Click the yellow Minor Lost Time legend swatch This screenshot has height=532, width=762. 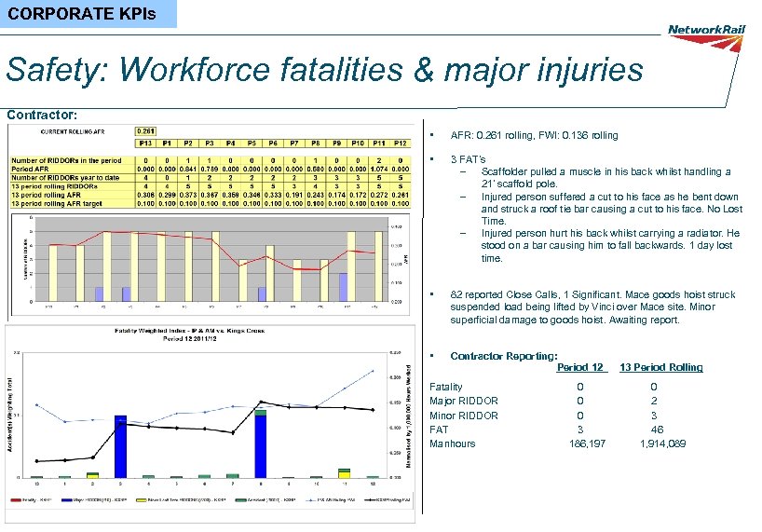[x=142, y=500]
